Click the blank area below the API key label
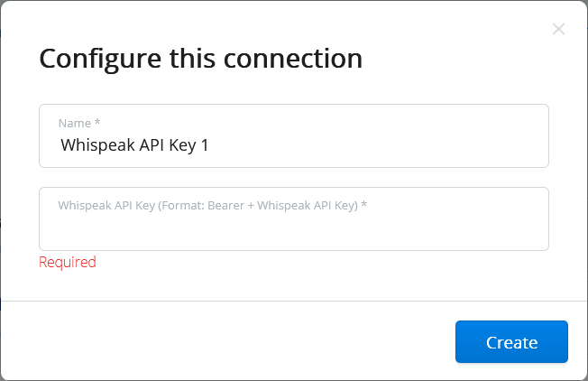Viewport: 588px width, 381px height. (293, 232)
